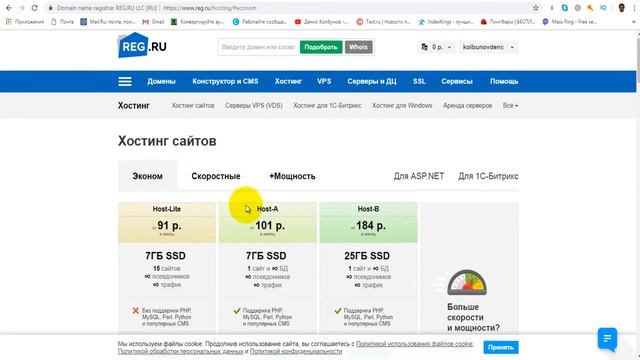
Task: Open the Gmail bookmark
Action: [153, 22]
